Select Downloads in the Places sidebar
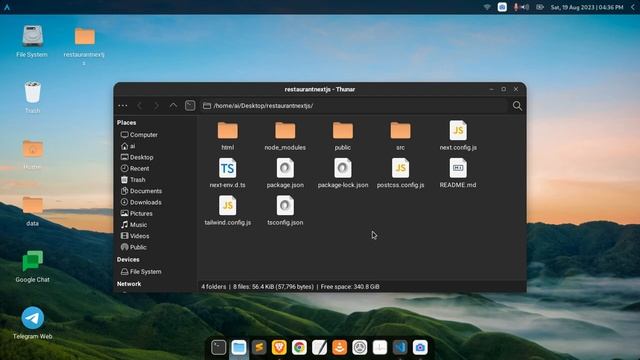Screen dimensions: 640x360 (x=141, y=202)
